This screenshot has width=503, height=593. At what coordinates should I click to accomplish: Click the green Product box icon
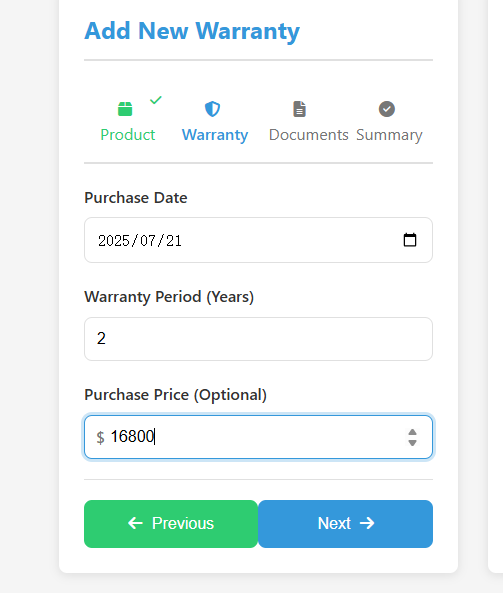click(x=125, y=109)
